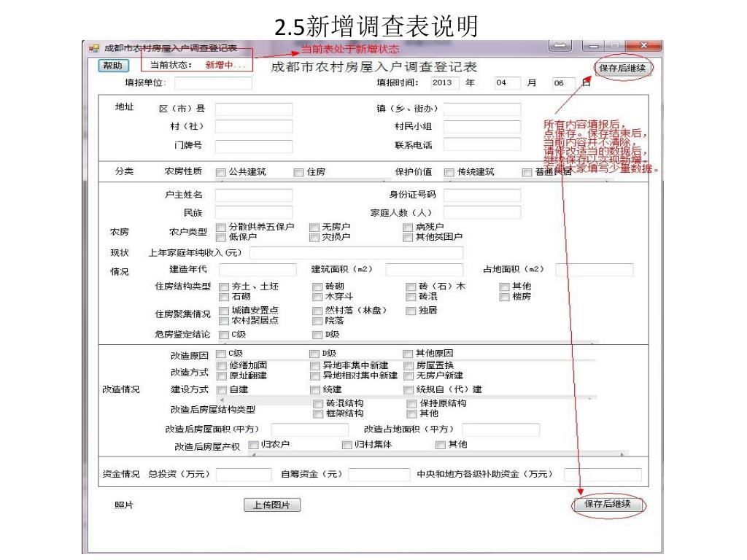Focus the 区（市）县 input field
Screen dimensions: 747x560
pyautogui.click(x=253, y=109)
